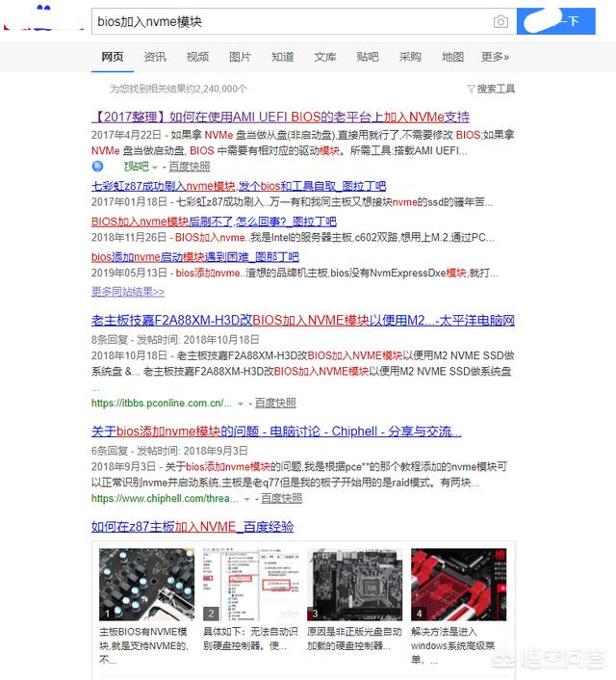Expand dropdown arrow after chiphell.com URL

click(x=246, y=499)
